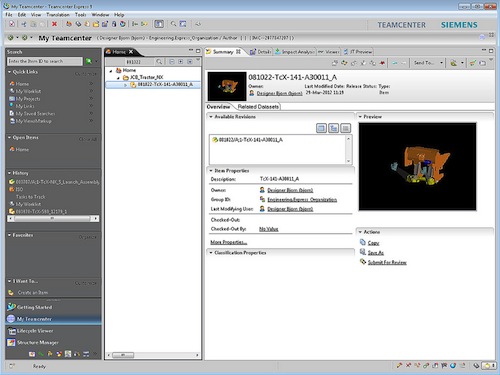Screen dimensions: 500x375
Task: Open My Saved Searches quick link
Action: coord(35,113)
